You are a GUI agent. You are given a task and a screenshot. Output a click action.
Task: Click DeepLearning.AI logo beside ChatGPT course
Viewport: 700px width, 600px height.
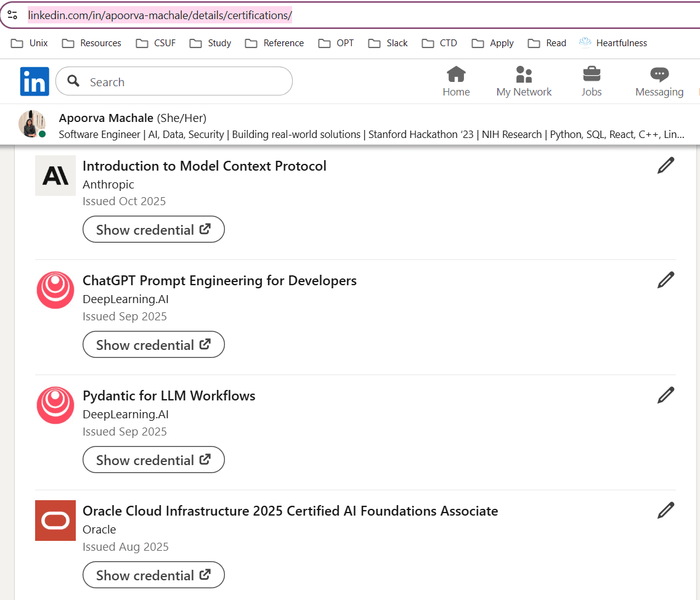(55, 290)
